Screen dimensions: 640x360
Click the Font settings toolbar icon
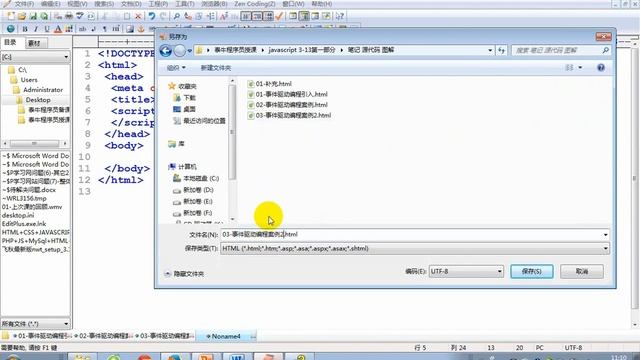[224, 16]
